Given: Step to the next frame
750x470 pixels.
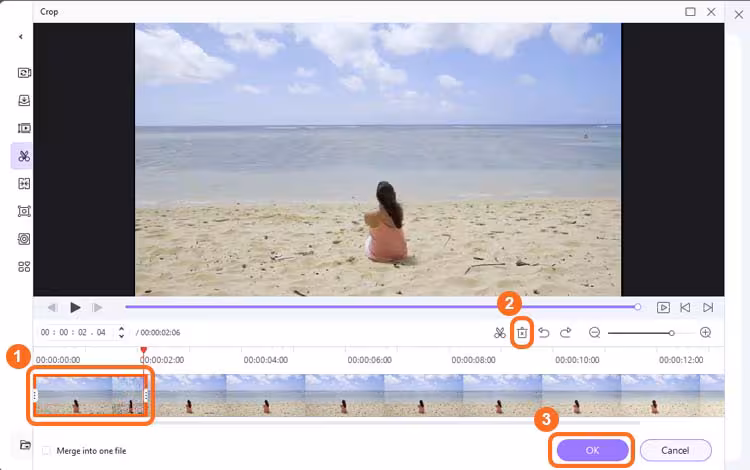Looking at the screenshot, I should click(97, 307).
